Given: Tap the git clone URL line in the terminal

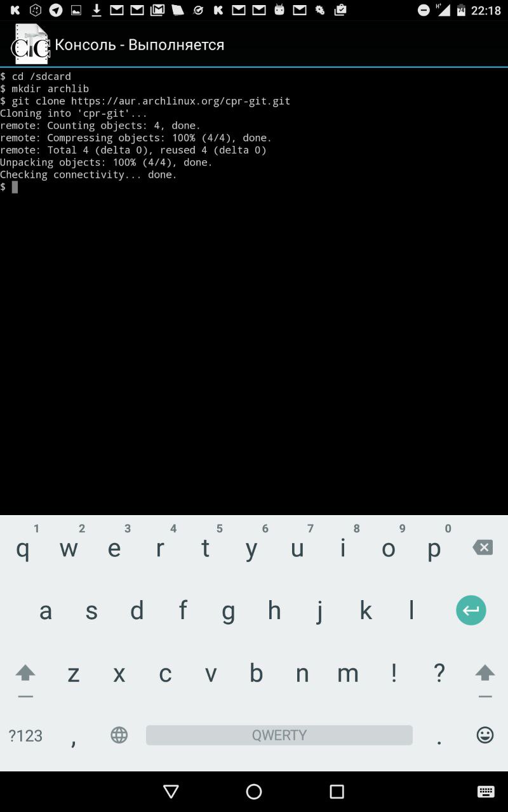Looking at the screenshot, I should (x=145, y=101).
